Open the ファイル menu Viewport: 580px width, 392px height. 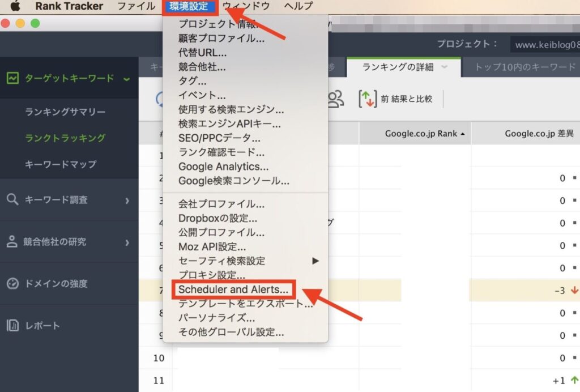pyautogui.click(x=136, y=6)
